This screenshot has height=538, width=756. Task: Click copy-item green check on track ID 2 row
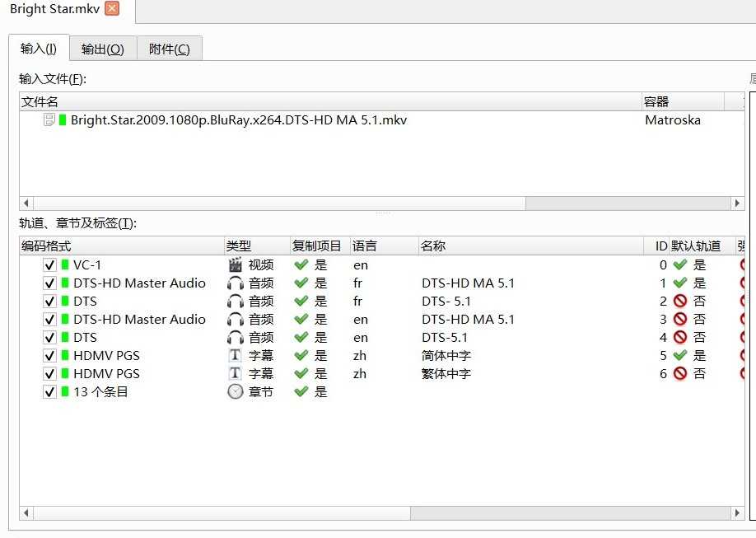(301, 301)
